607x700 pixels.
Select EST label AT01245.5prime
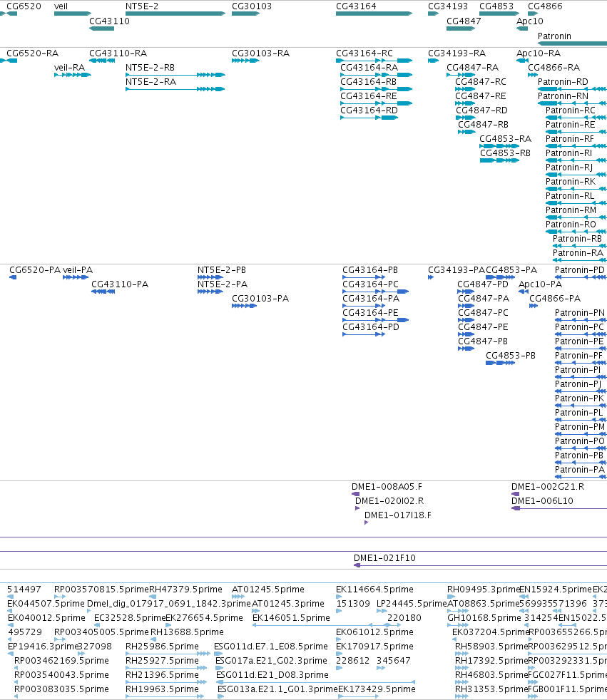click(268, 590)
